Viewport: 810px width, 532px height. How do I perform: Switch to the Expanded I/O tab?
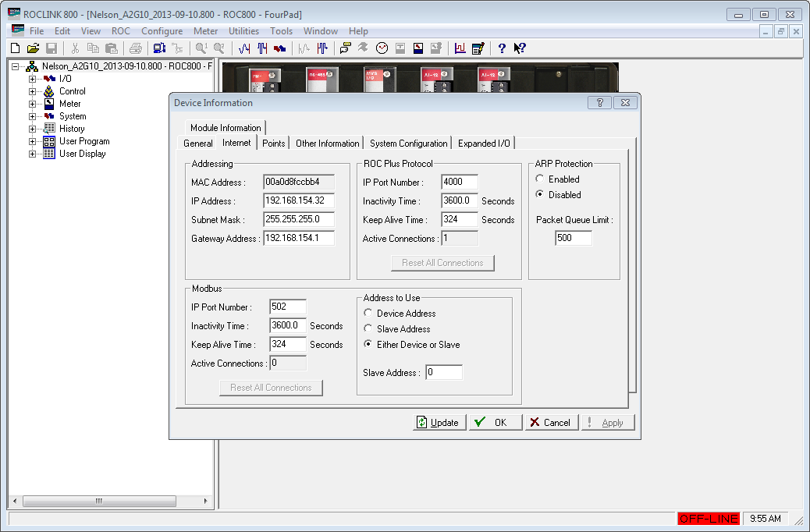[x=484, y=143]
